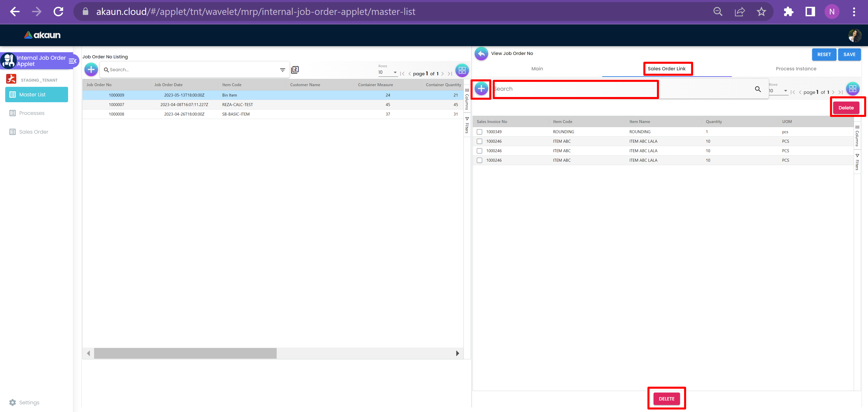Image resolution: width=868 pixels, height=412 pixels.
Task: Click the add job order plus icon
Action: point(91,70)
